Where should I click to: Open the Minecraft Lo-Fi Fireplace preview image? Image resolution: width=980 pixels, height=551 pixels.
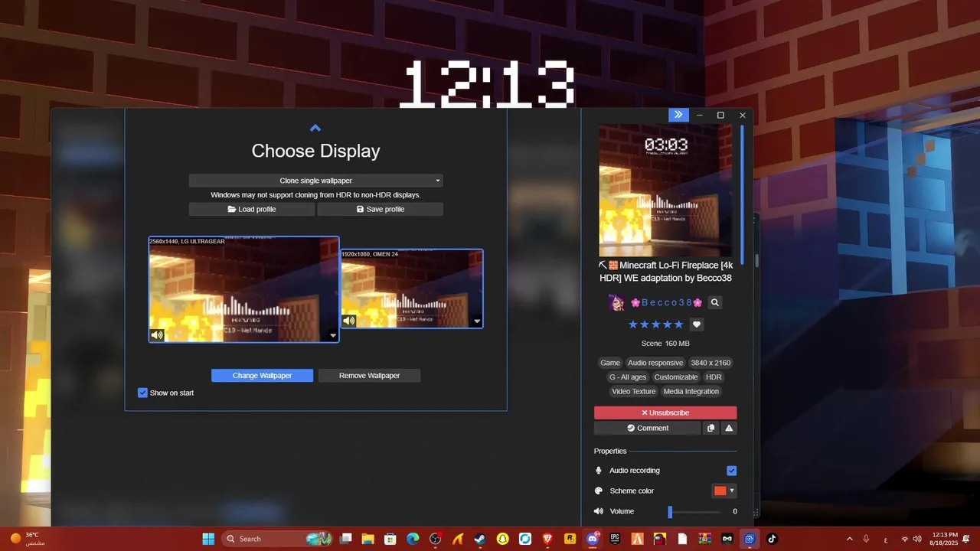point(665,191)
